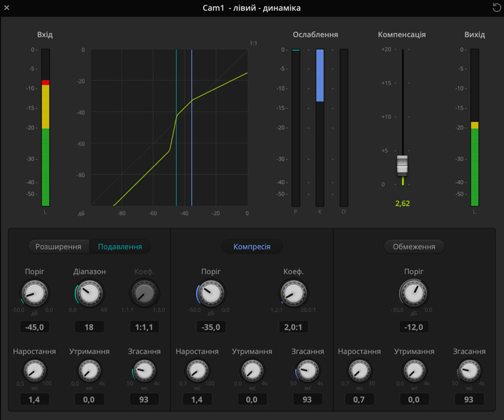The height and width of the screenshot is (420, 504).
Task: Enable the Обмеження limiter button
Action: point(414,247)
